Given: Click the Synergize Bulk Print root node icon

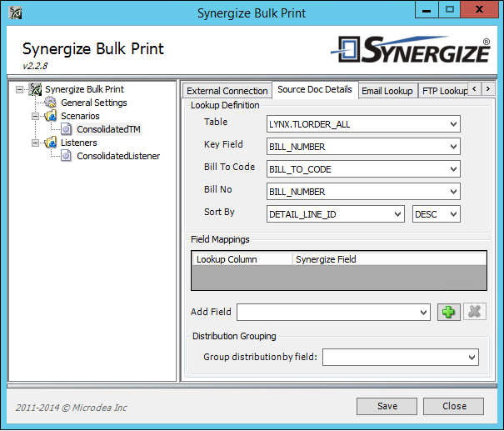Looking at the screenshot, I should 35,89.
